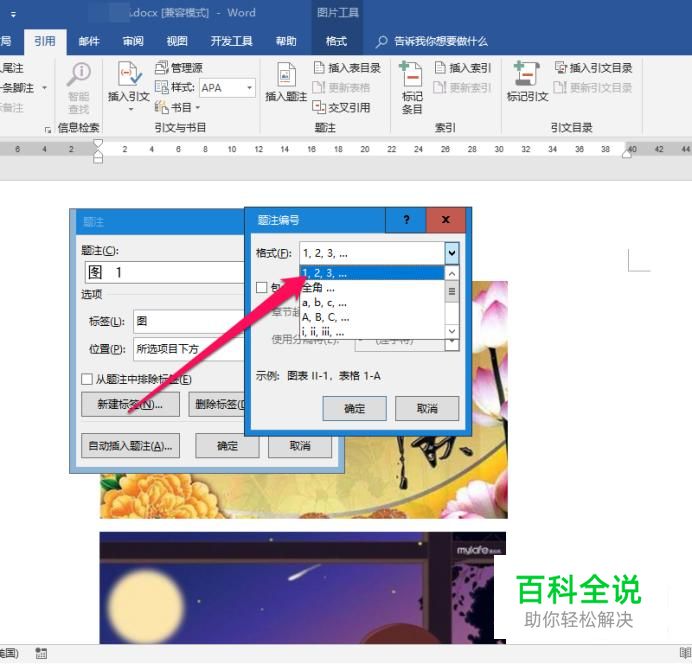Click 取消 in the caption (题注) dialog
Image resolution: width=692 pixels, height=664 pixels.
coord(300,446)
